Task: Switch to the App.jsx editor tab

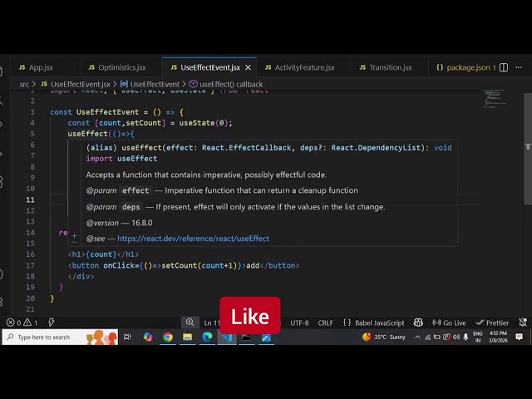Action: [41, 67]
